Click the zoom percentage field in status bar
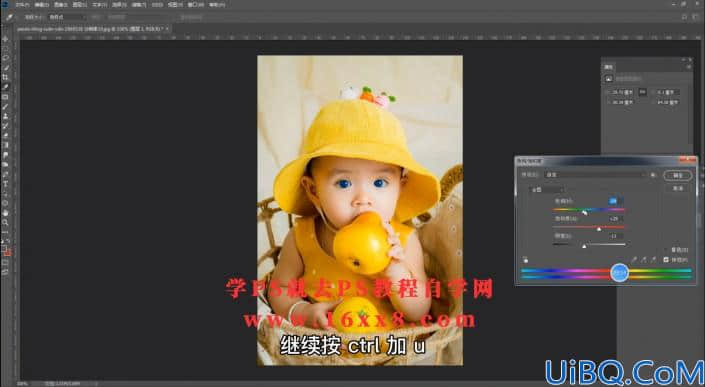 point(22,384)
